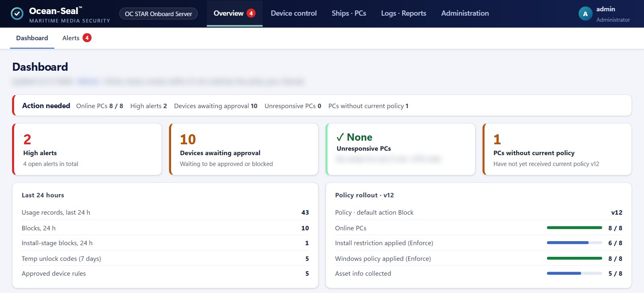The width and height of the screenshot is (644, 293).
Task: Click the Policy · default action Block row
Action: click(479, 213)
